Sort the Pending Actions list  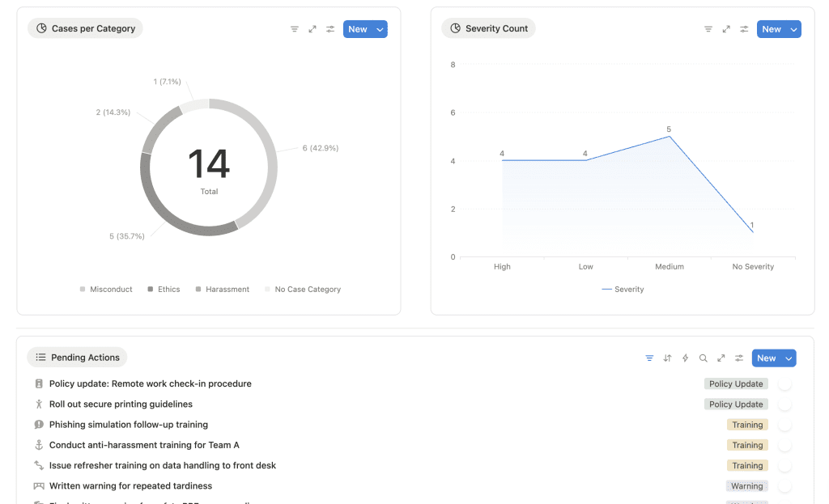667,358
